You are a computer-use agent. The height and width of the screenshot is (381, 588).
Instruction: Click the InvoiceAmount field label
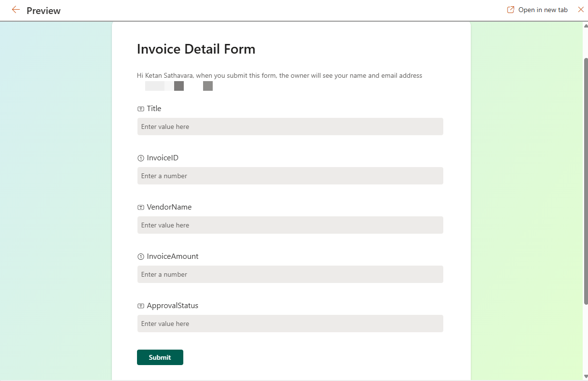173,256
